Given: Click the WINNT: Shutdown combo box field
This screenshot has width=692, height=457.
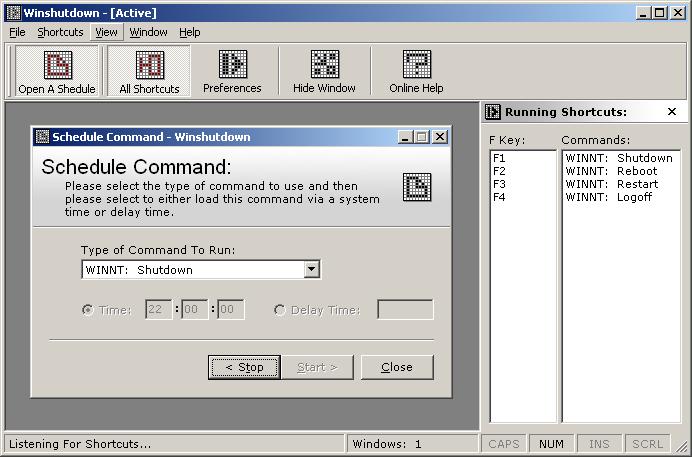Looking at the screenshot, I should point(201,270).
